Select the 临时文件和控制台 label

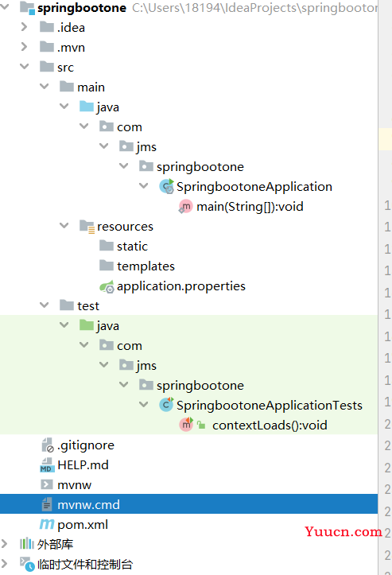[85, 564]
